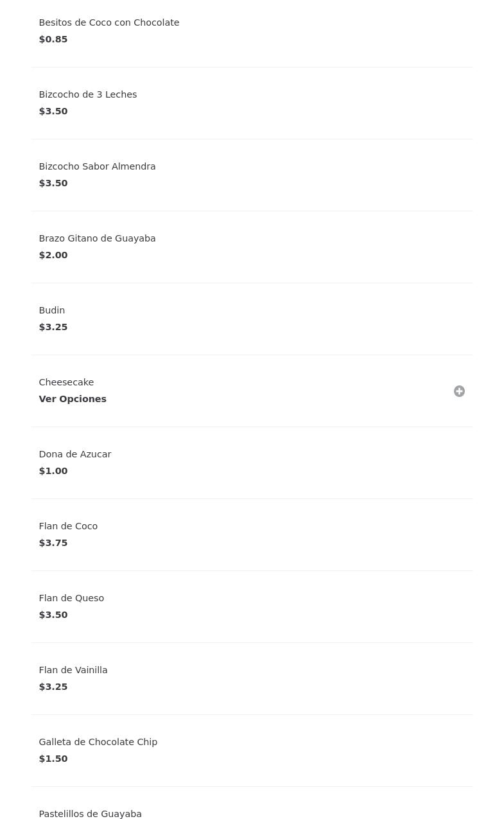Select Galleta de Chocolate Chip

point(252,750)
